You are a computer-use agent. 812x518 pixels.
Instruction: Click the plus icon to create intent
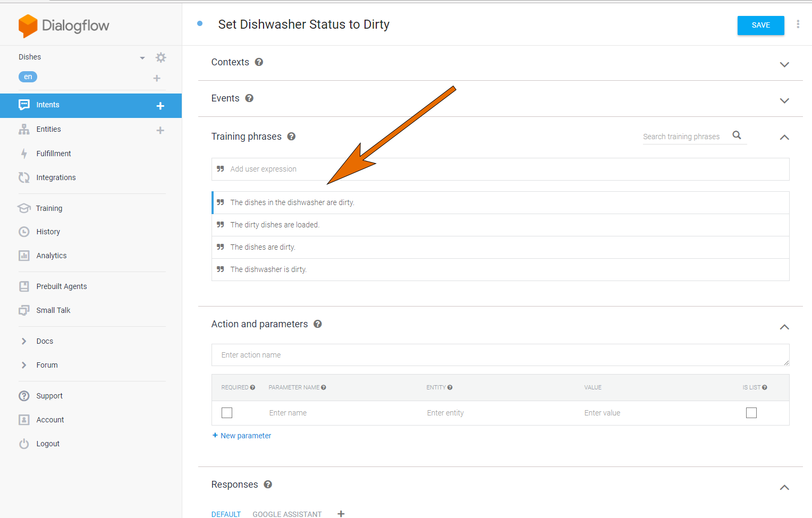click(x=160, y=106)
